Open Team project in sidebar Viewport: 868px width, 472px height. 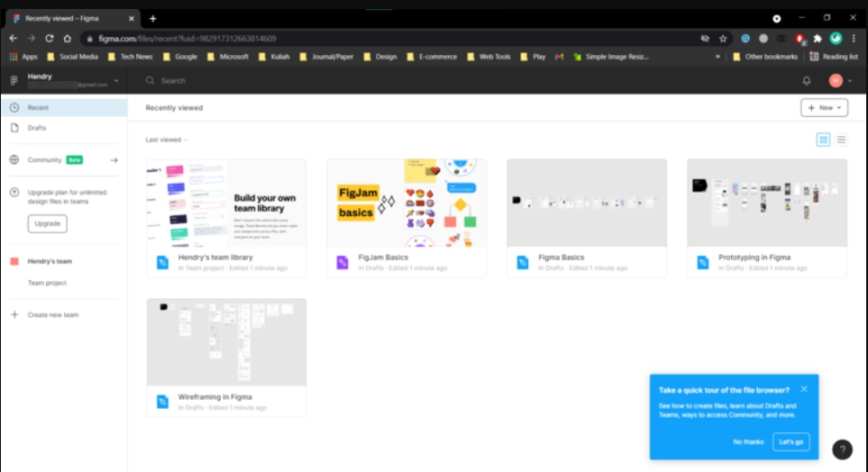tap(47, 283)
